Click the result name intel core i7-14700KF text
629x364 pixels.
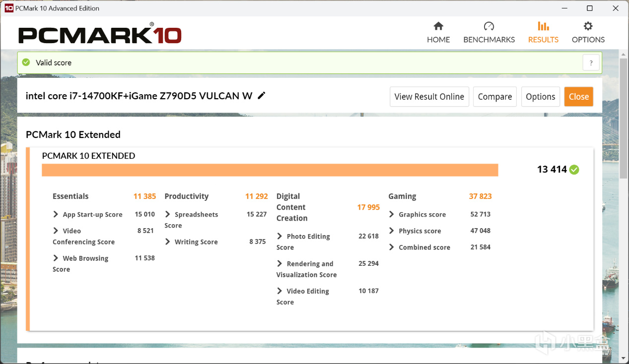click(139, 96)
